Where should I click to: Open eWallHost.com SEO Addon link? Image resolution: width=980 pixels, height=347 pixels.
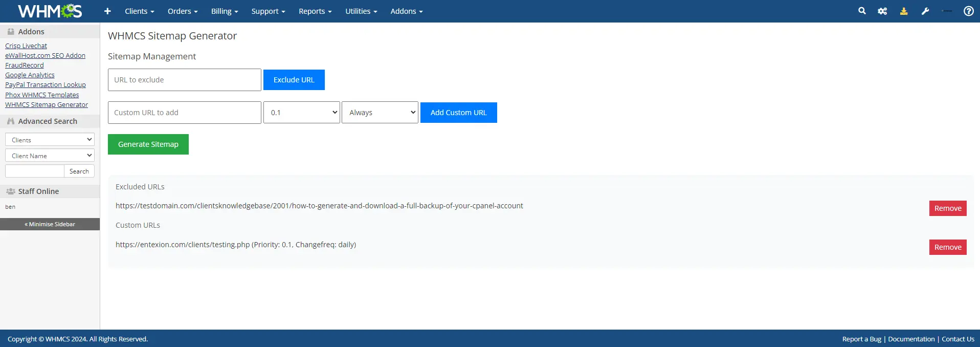pos(45,55)
